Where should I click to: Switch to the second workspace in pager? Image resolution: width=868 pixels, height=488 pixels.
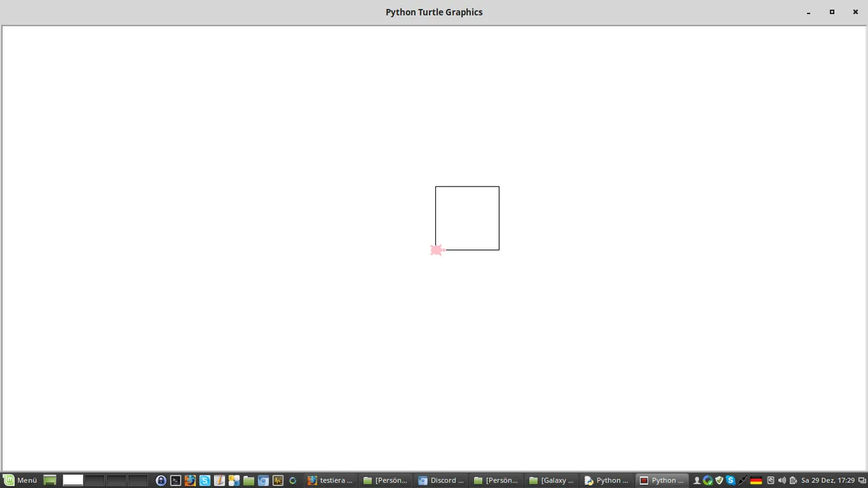click(x=94, y=480)
